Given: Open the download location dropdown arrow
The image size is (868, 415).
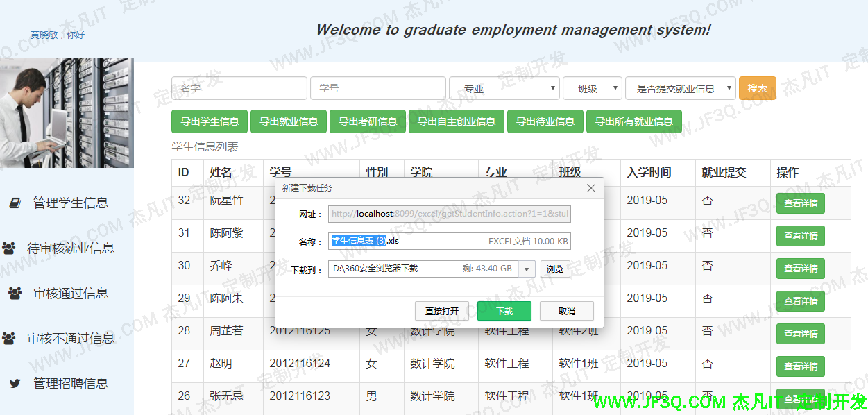Looking at the screenshot, I should (x=527, y=268).
